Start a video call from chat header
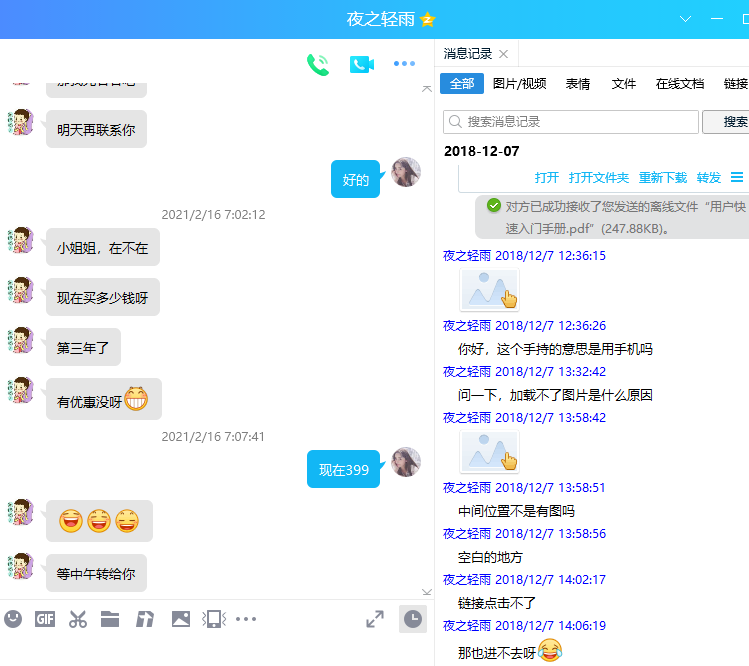The image size is (749, 666). (361, 65)
